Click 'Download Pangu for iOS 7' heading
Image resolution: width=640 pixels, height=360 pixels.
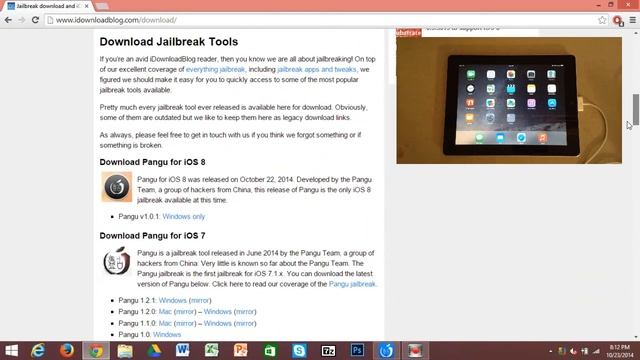click(x=152, y=236)
